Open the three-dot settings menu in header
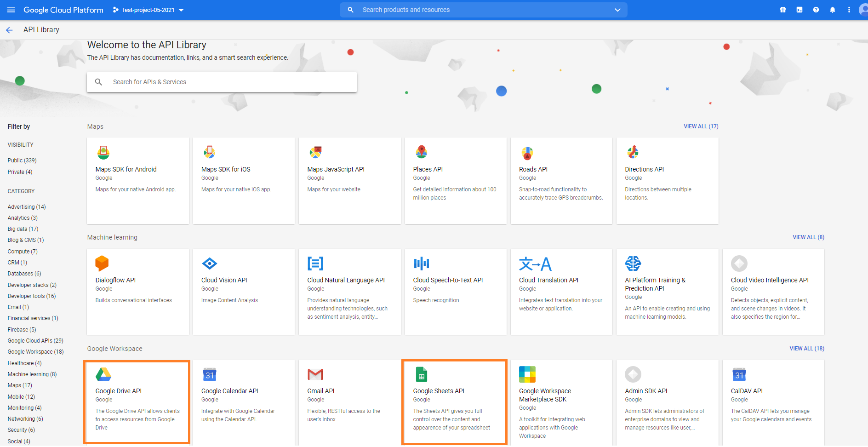This screenshot has height=447, width=868. pyautogui.click(x=849, y=10)
